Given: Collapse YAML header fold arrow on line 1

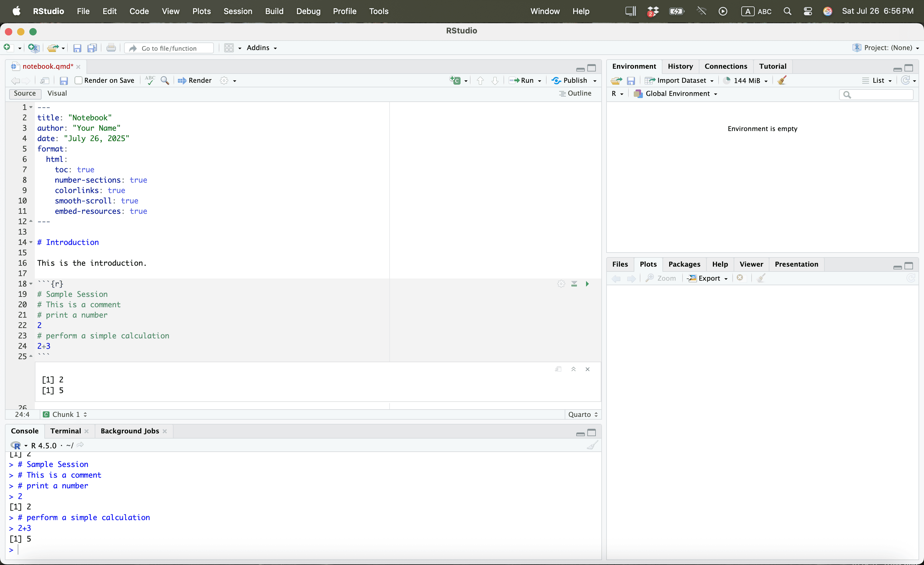Looking at the screenshot, I should pos(31,107).
